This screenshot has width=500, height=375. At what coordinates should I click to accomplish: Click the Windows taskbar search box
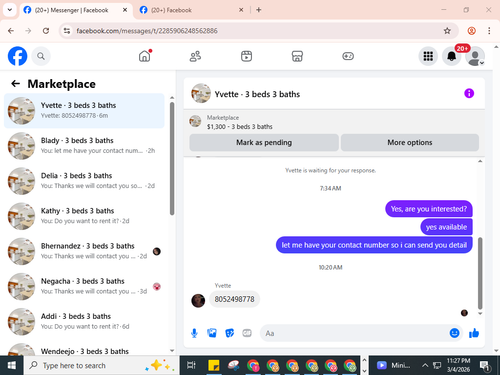click(101, 366)
